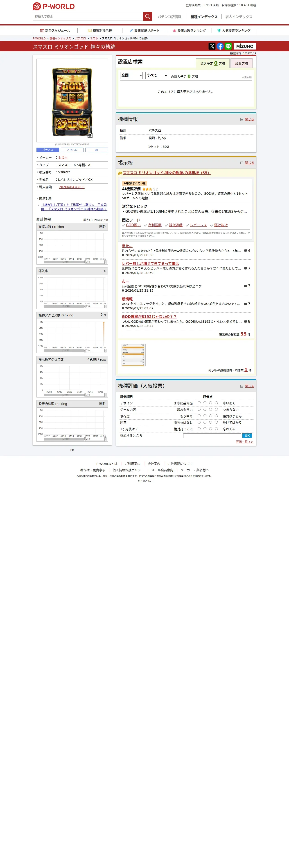Click the 機種別掲示板 note icon
This screenshot has height=868, width=289.
[90, 31]
